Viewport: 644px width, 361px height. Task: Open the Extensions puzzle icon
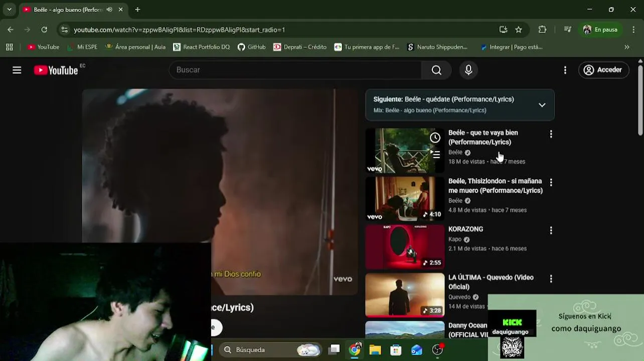542,30
